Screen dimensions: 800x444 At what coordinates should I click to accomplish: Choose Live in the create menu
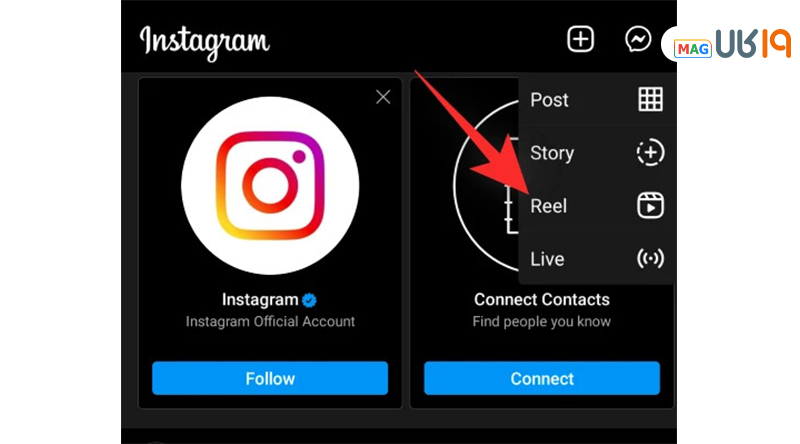point(596,259)
